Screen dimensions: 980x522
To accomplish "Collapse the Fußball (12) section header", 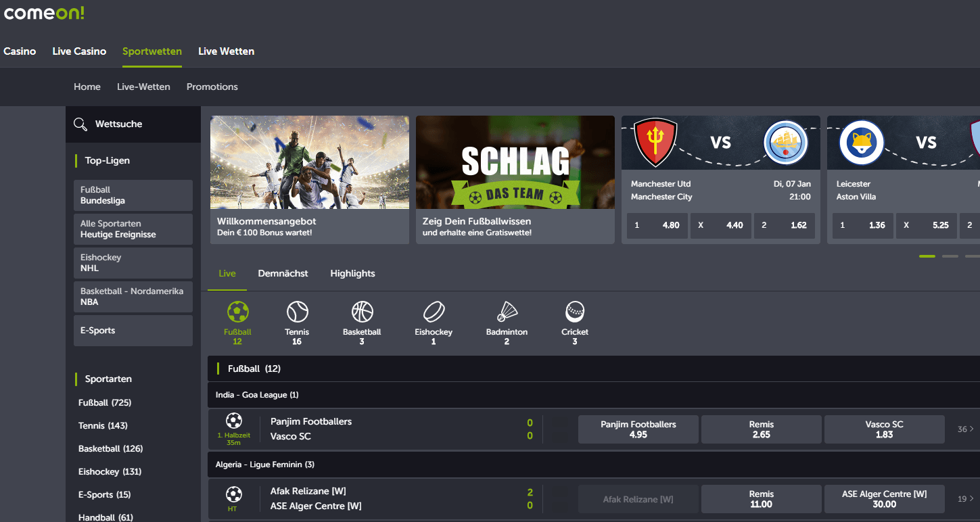I will click(x=594, y=369).
